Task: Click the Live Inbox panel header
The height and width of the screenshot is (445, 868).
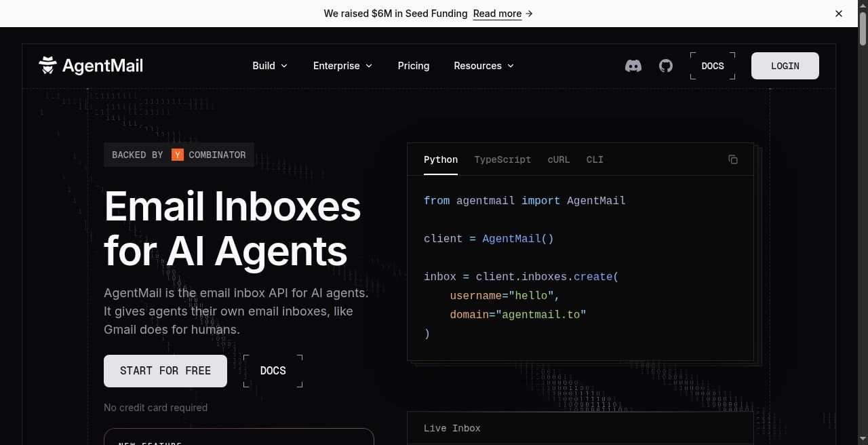Action: 580,428
